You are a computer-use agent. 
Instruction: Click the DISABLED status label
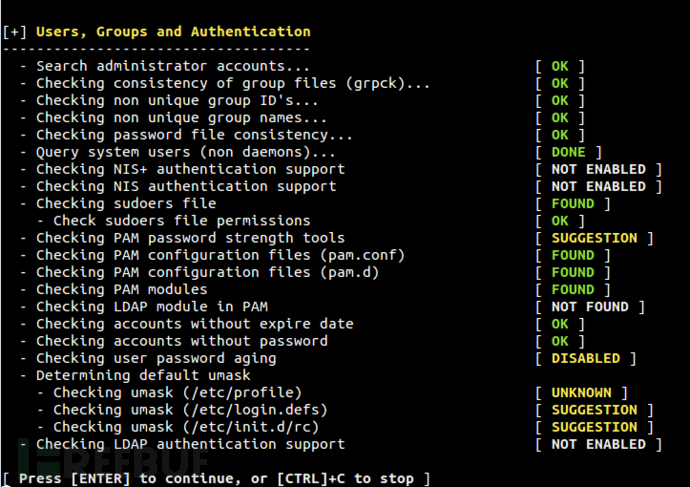[x=585, y=358]
